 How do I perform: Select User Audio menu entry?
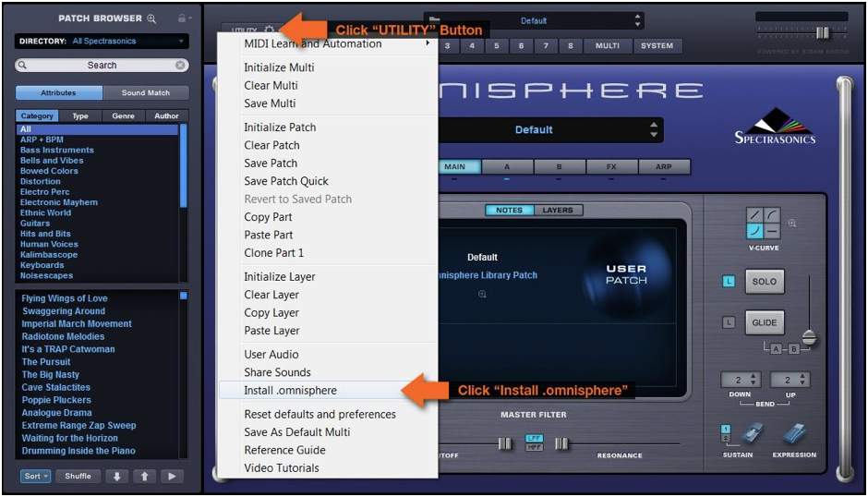[x=328, y=355]
